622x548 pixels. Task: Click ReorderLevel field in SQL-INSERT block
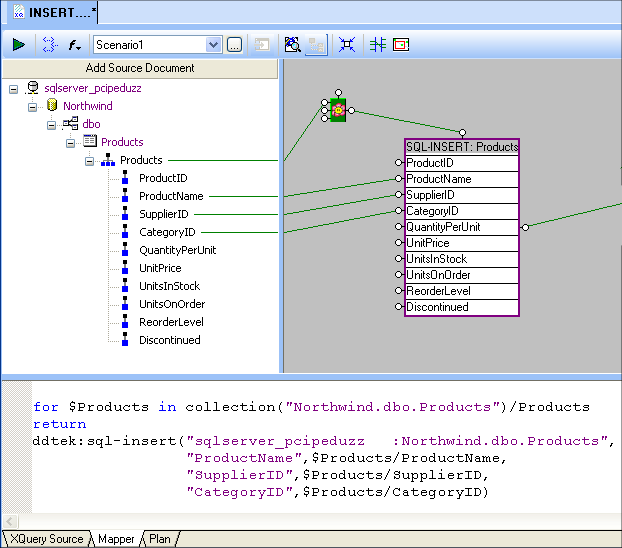462,291
